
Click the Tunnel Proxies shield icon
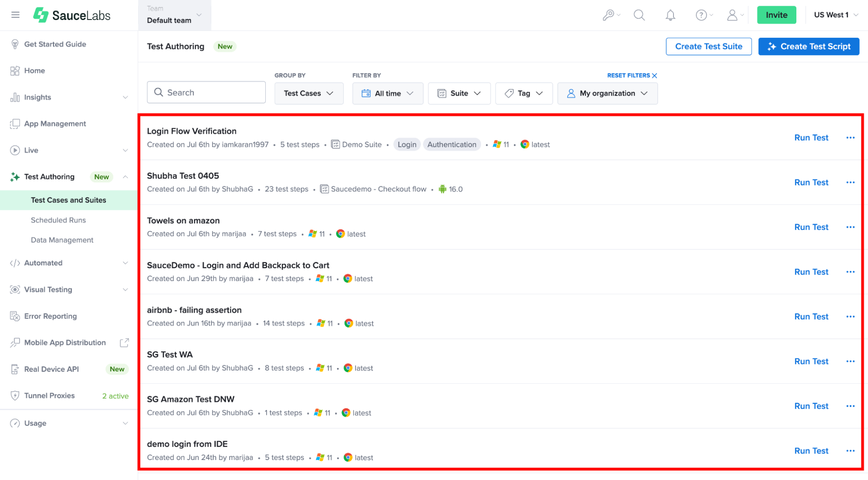15,396
